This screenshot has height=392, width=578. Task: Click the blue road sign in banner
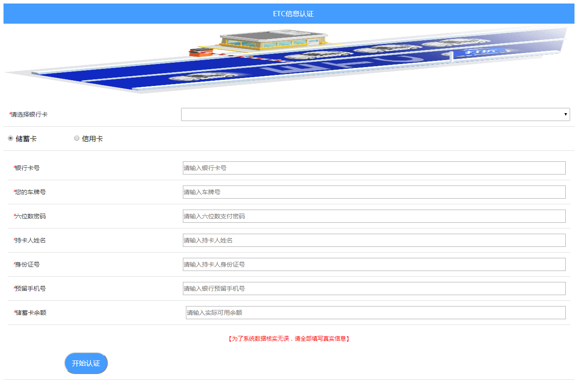click(479, 52)
